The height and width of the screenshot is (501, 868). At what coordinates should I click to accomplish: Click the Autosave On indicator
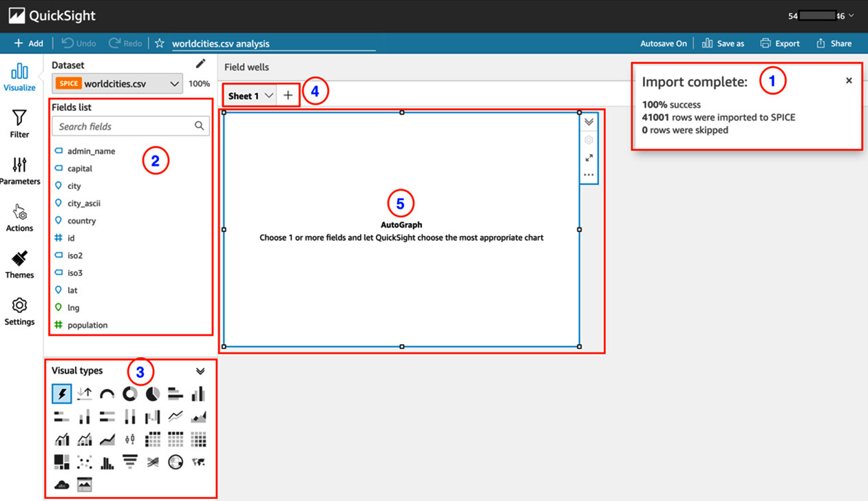pos(664,43)
